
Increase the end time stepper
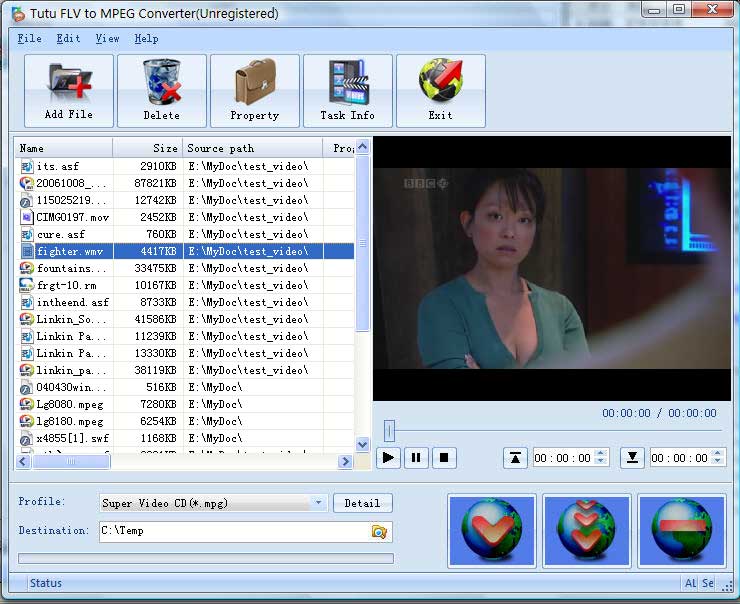[x=718, y=453]
